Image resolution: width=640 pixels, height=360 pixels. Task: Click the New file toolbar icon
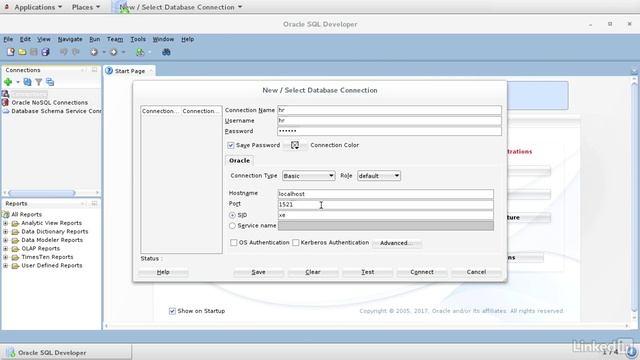tap(11, 52)
